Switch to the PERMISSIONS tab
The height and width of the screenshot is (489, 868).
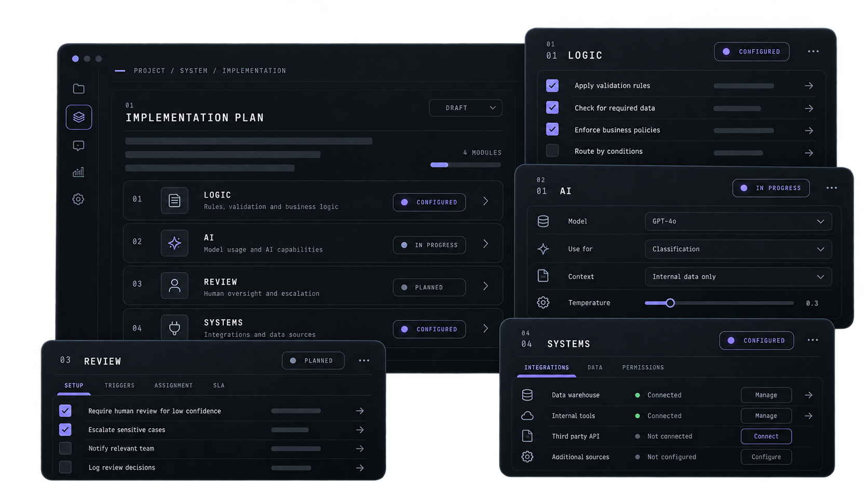(x=643, y=367)
